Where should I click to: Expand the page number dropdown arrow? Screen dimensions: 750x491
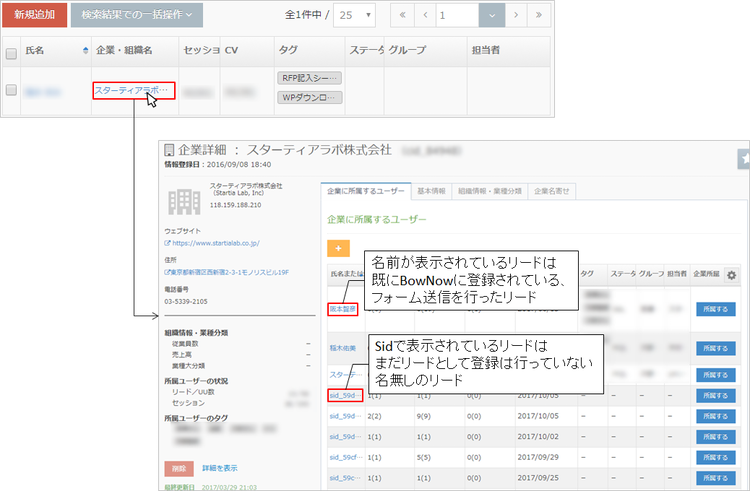coord(491,16)
